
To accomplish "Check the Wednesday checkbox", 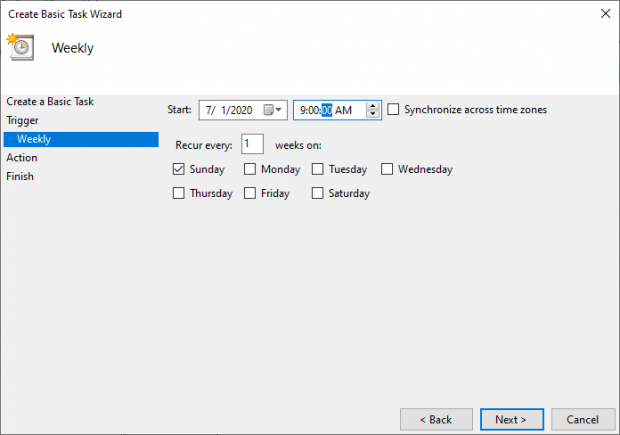I will [387, 169].
